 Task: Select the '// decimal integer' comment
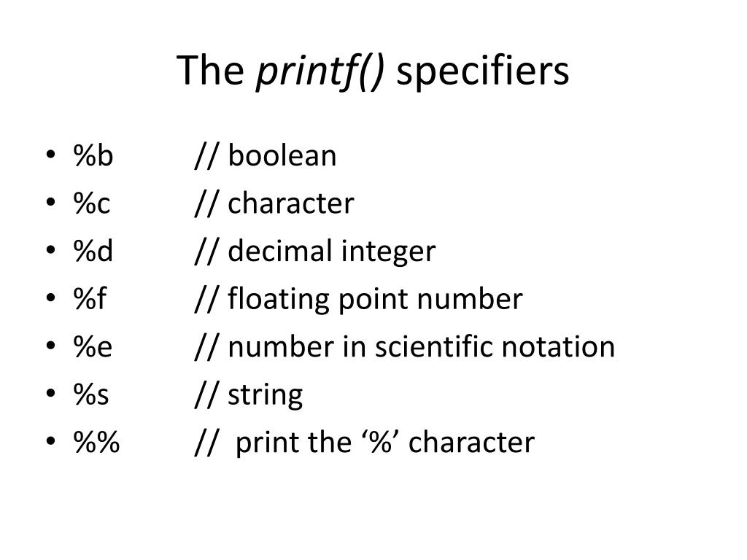coord(315,252)
